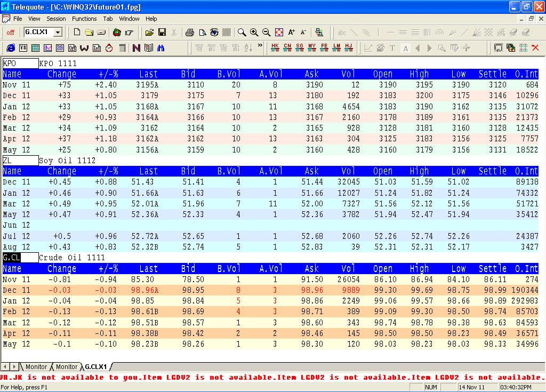Image resolution: width=546 pixels, height=392 pixels.
Task: Click the Save floppy disk icon
Action: (162, 33)
